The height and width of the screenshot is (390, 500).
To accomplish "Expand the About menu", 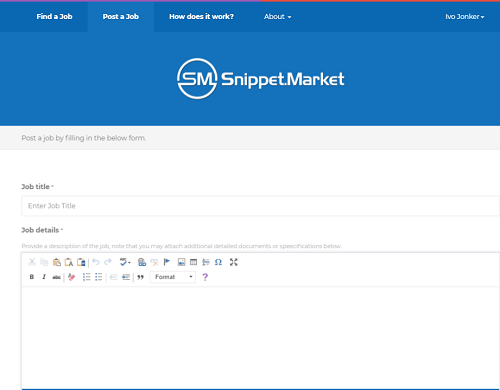I will tap(277, 16).
